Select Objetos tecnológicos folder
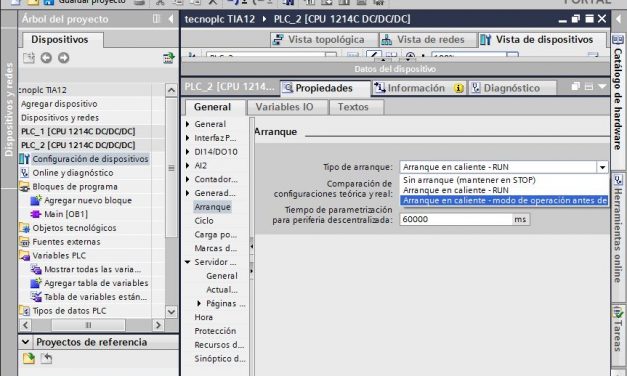 74,228
